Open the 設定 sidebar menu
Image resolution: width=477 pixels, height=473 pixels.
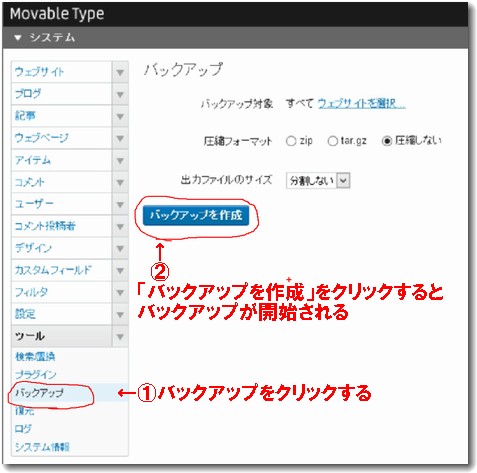pyautogui.click(x=62, y=314)
